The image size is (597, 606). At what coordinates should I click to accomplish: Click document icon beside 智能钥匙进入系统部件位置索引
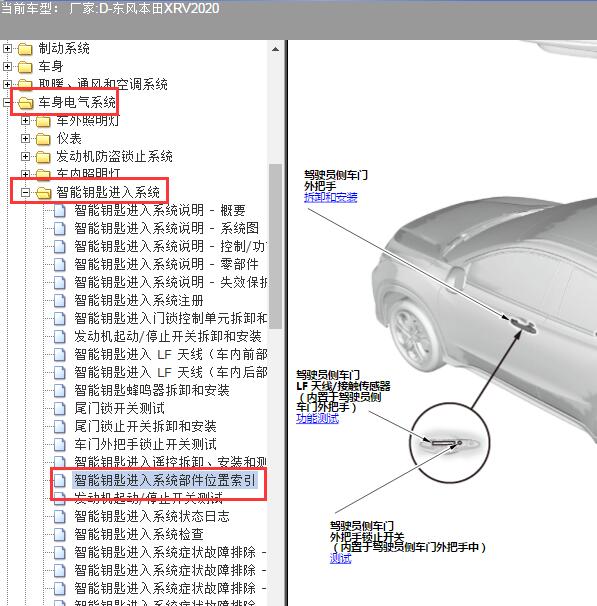pos(60,480)
